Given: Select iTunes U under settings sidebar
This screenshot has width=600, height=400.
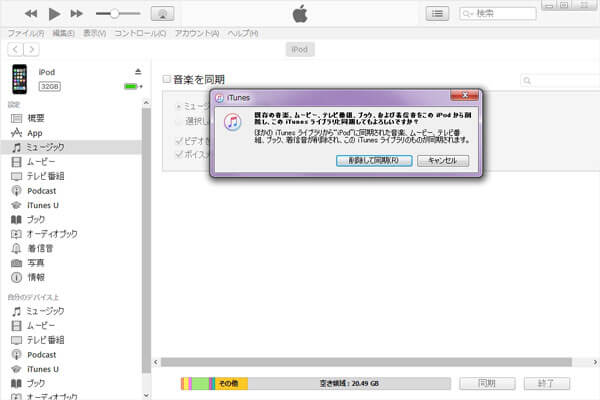Looking at the screenshot, I should point(71,205).
